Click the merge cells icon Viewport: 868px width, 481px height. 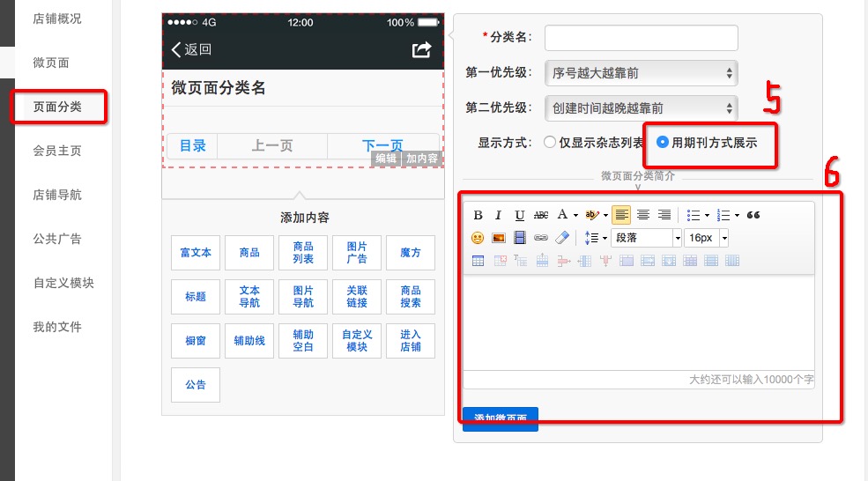627,261
